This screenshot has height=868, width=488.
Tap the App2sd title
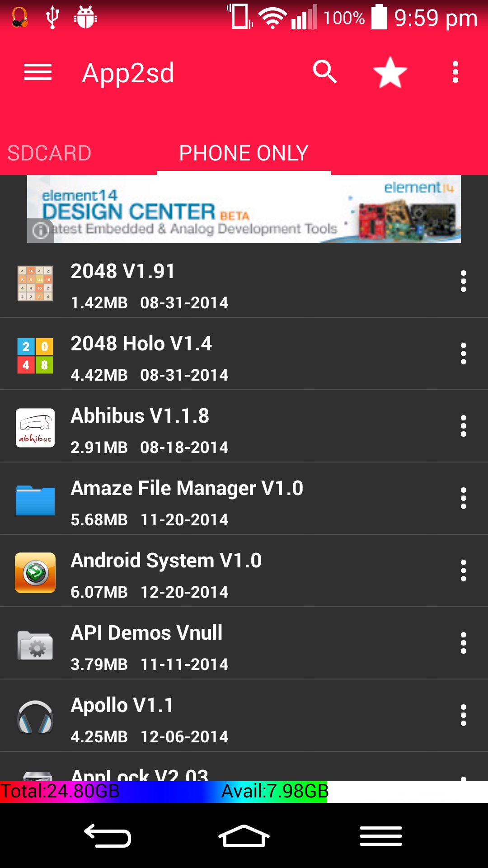coord(128,73)
